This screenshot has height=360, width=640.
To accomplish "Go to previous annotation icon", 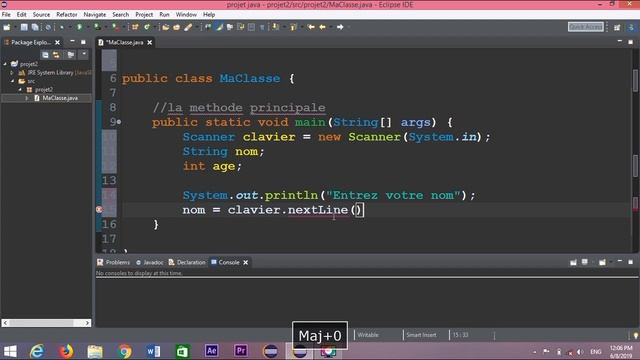I will (x=293, y=27).
